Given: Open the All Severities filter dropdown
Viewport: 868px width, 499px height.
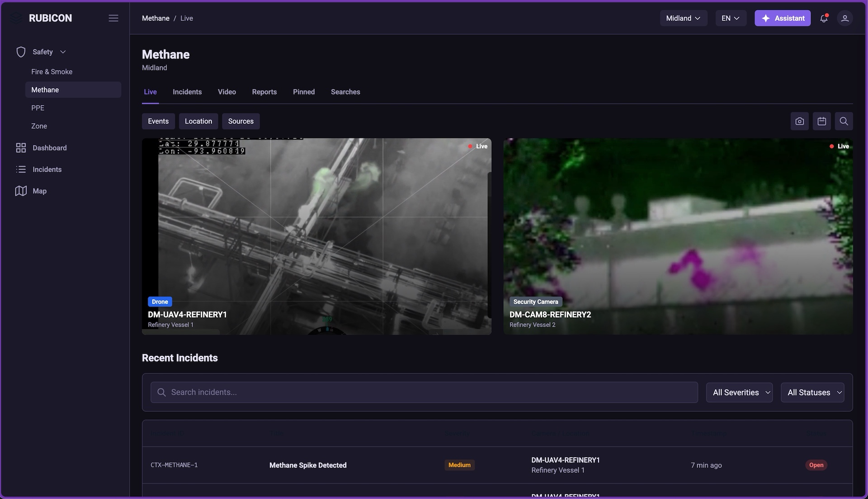Looking at the screenshot, I should pyautogui.click(x=739, y=392).
